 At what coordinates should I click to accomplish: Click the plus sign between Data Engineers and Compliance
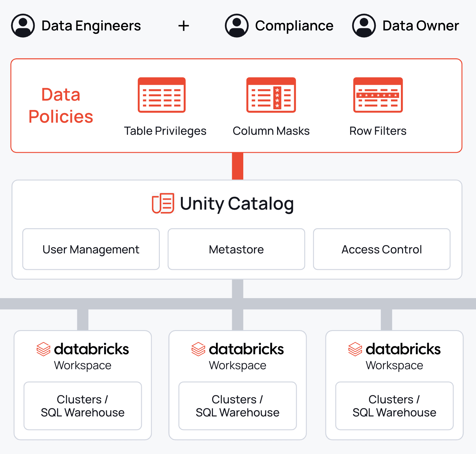coord(184,26)
